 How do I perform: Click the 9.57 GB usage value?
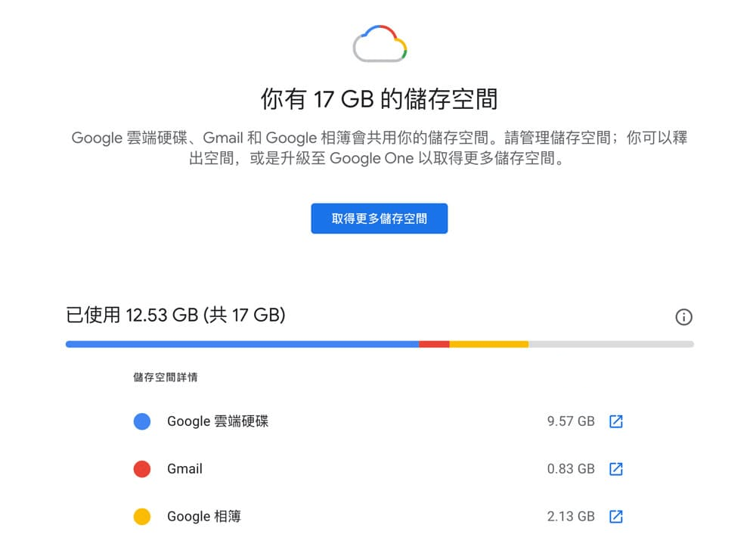coord(572,421)
